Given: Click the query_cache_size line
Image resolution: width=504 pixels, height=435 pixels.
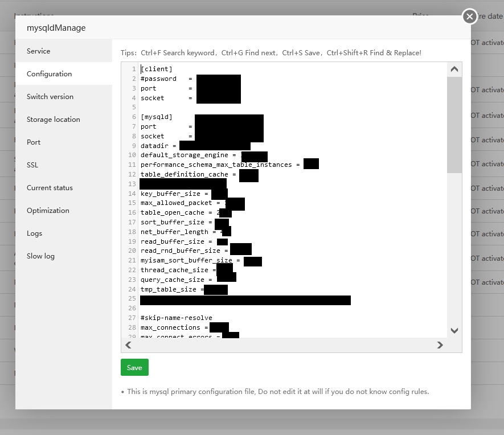Looking at the screenshot, I should click(x=176, y=280).
